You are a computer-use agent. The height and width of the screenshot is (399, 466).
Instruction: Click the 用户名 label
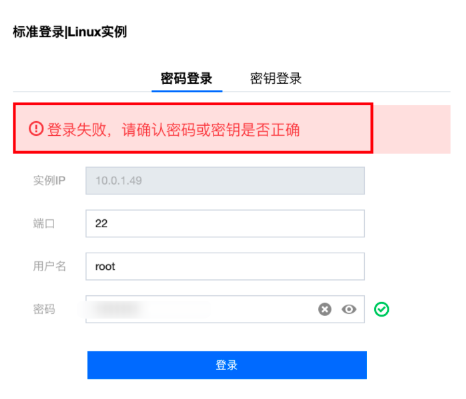(x=49, y=266)
